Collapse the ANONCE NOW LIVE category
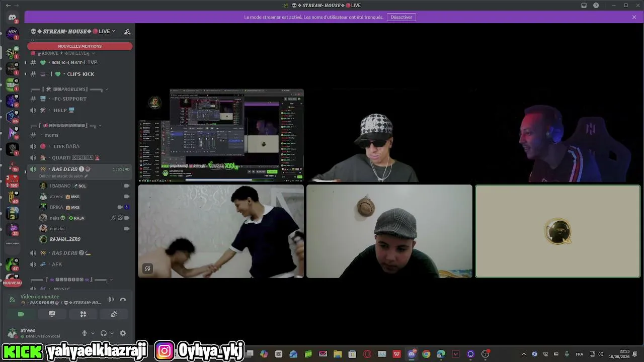Image resolution: width=644 pixels, height=362 pixels. point(63,53)
